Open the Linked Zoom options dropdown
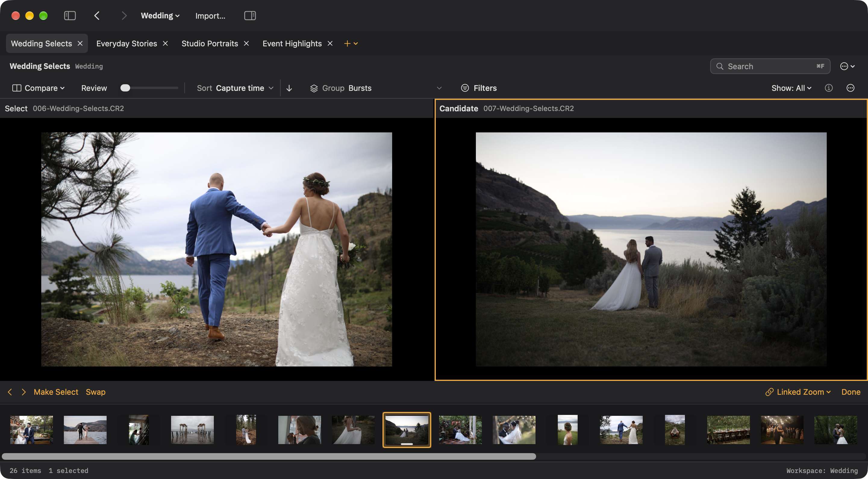Image resolution: width=868 pixels, height=479 pixels. pos(798,392)
